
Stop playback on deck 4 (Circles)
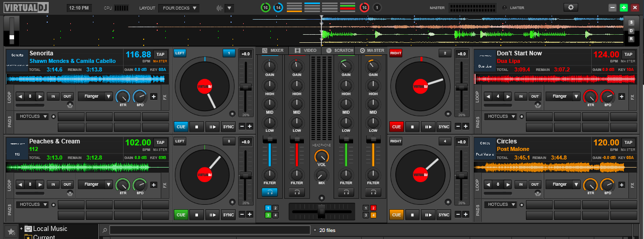coord(412,215)
